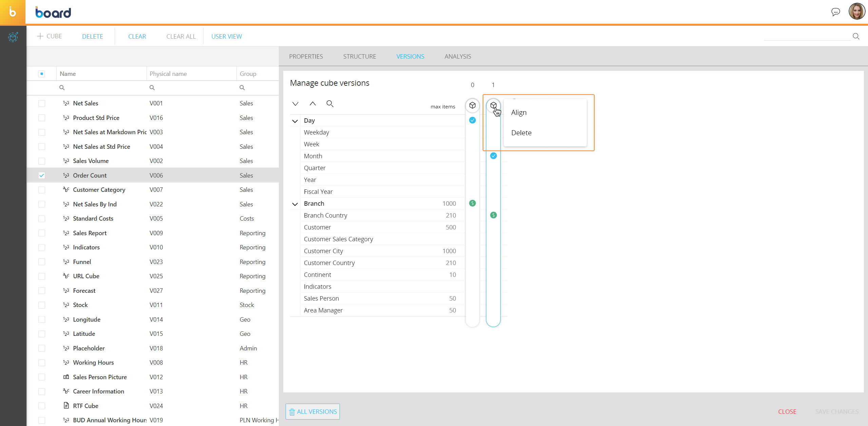This screenshot has height=426, width=868.
Task: Click the Name column search field
Action: [102, 88]
